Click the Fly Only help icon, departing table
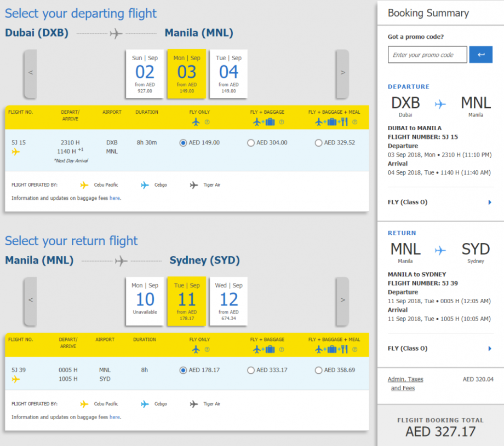Image resolution: width=504 pixels, height=446 pixels. pos(207,122)
